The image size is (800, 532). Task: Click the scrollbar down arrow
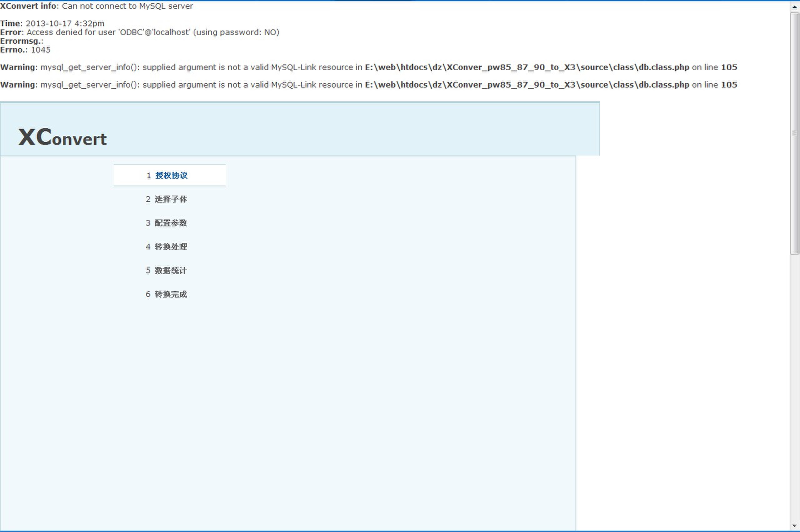coord(795,526)
